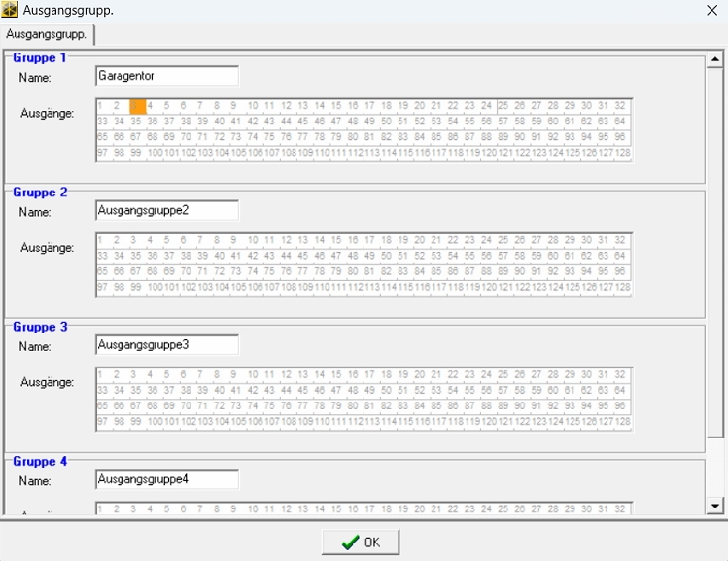728x561 pixels.
Task: Enable output 10 in Gruppe 4 grid
Action: [253, 508]
